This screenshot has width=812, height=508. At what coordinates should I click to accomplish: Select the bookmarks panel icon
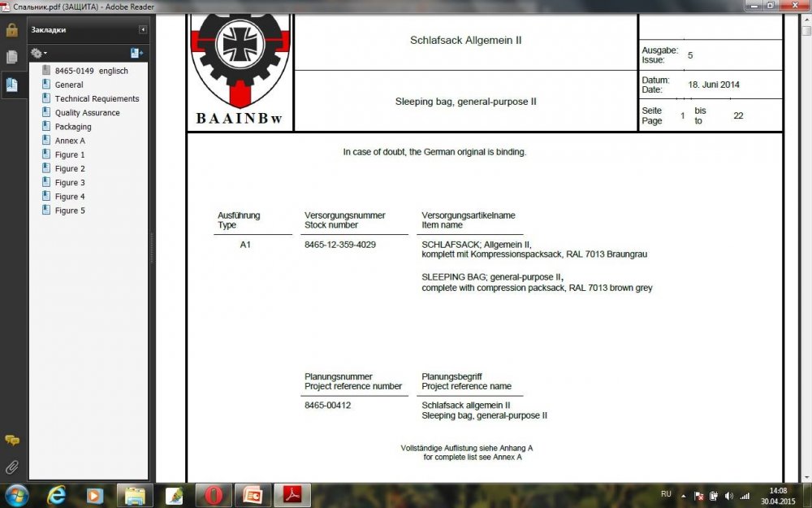click(x=11, y=85)
